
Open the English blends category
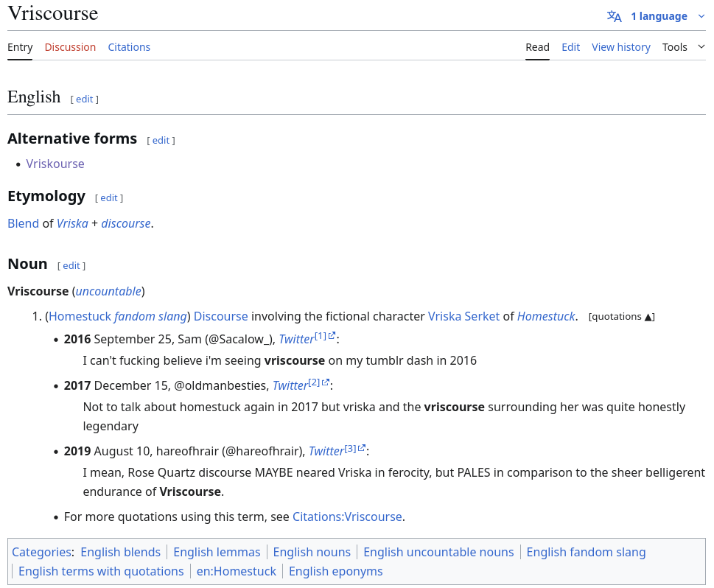click(x=121, y=552)
